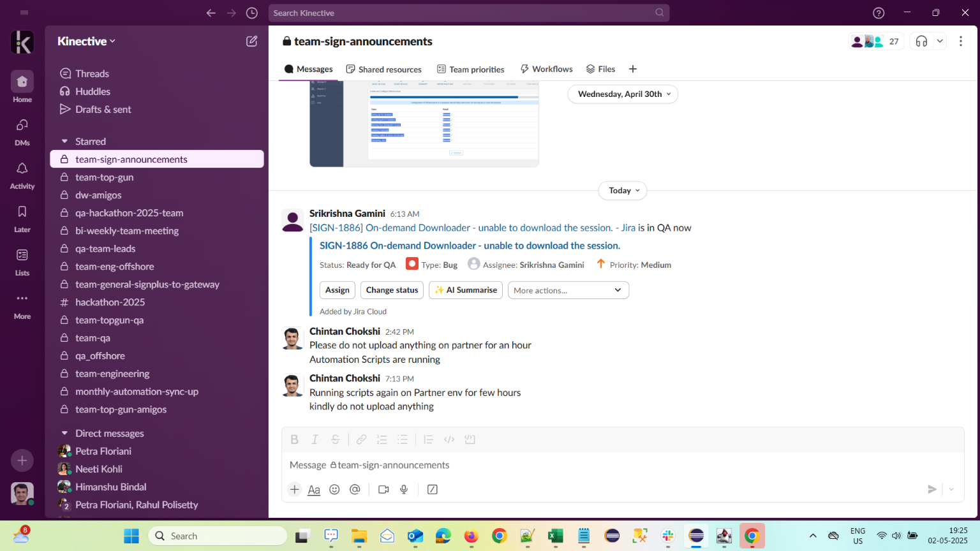Open the slash shortcuts menu
The width and height of the screenshot is (980, 551).
(433, 489)
